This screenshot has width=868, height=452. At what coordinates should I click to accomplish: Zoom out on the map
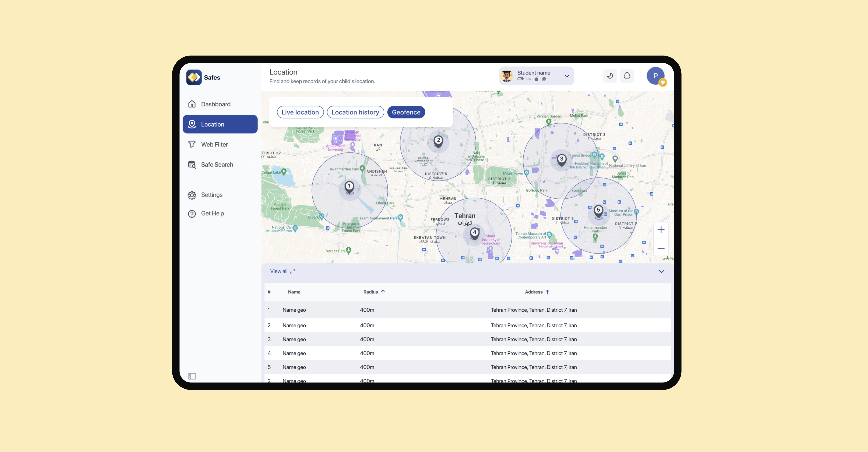[661, 248]
